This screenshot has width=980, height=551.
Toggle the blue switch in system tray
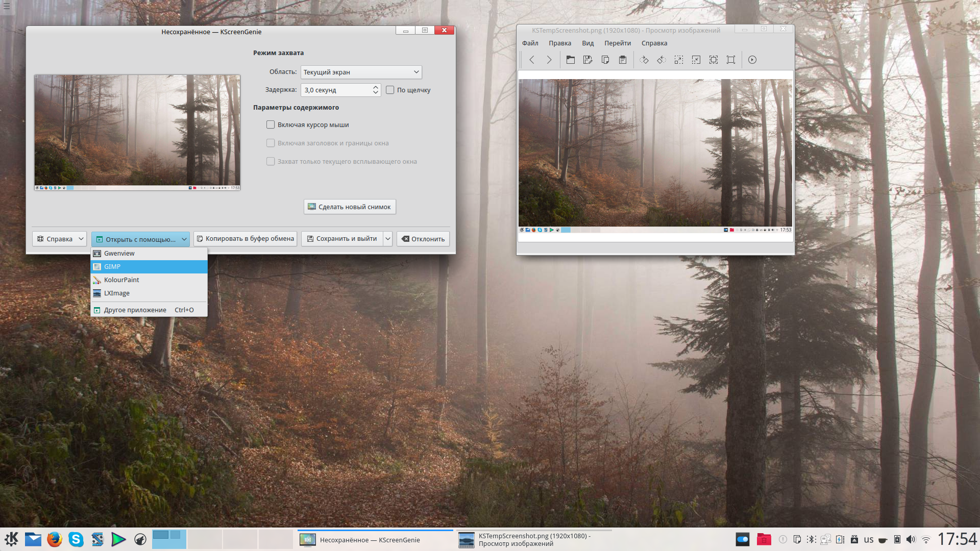[743, 539]
